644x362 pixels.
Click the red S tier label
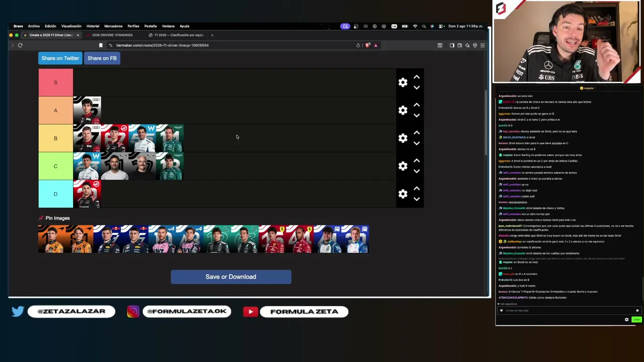click(55, 82)
